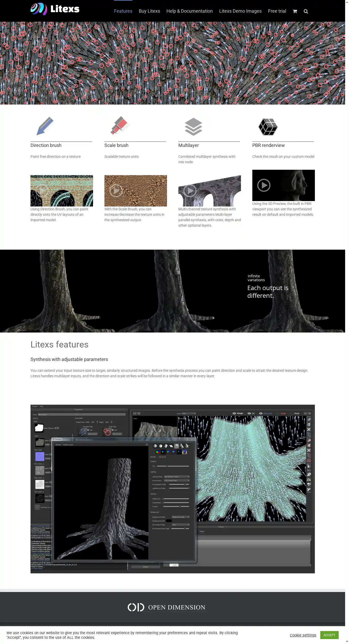Open the shopping cart icon

pyautogui.click(x=295, y=11)
